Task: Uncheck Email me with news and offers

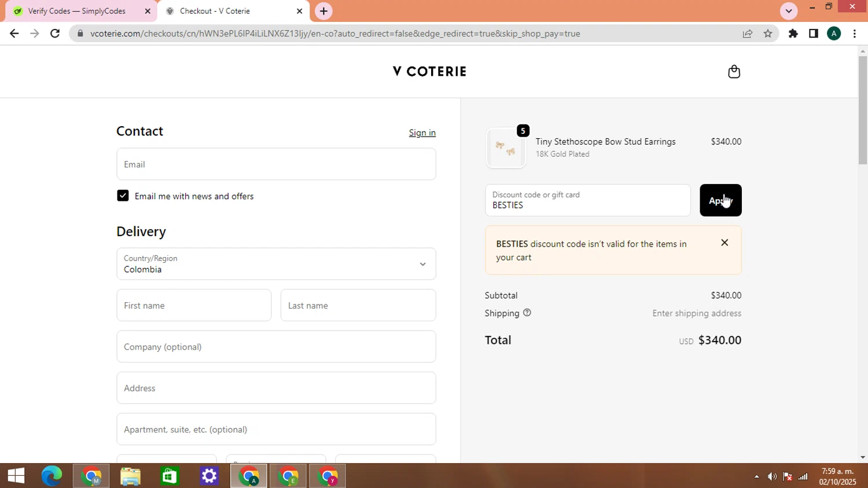Action: coord(123,196)
